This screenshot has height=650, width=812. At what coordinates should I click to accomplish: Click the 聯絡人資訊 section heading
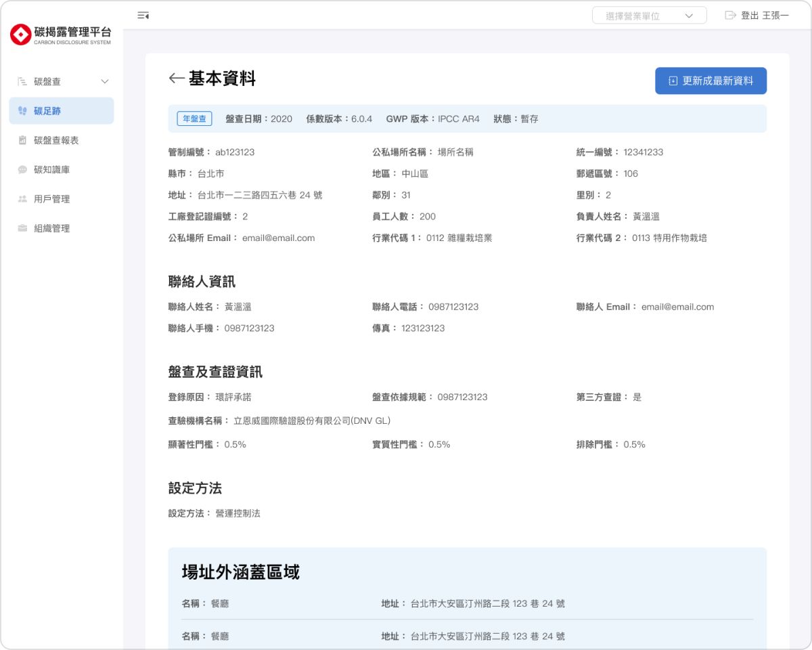coord(202,282)
